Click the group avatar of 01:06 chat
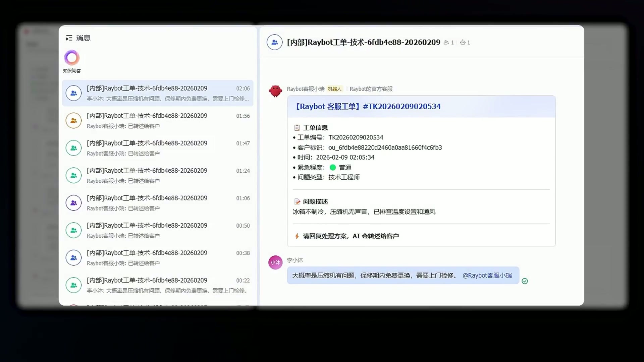The image size is (644, 362). coord(73,203)
